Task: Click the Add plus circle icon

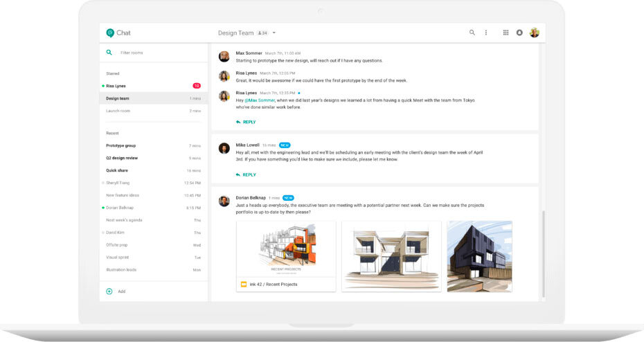Action: click(x=109, y=291)
